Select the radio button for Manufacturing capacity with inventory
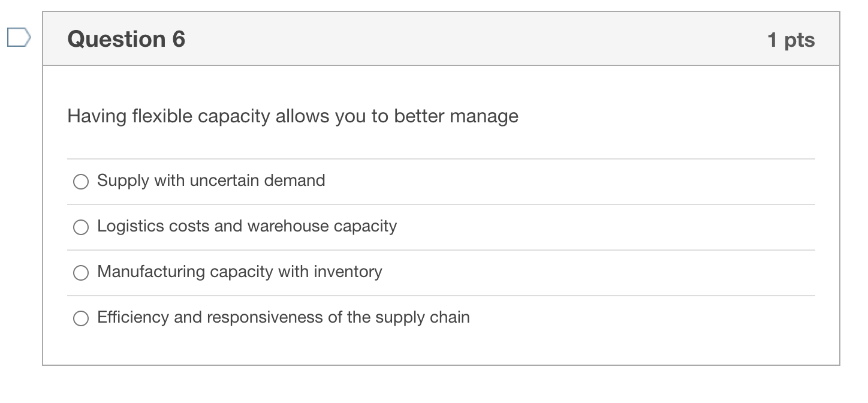The image size is (868, 403). click(81, 272)
